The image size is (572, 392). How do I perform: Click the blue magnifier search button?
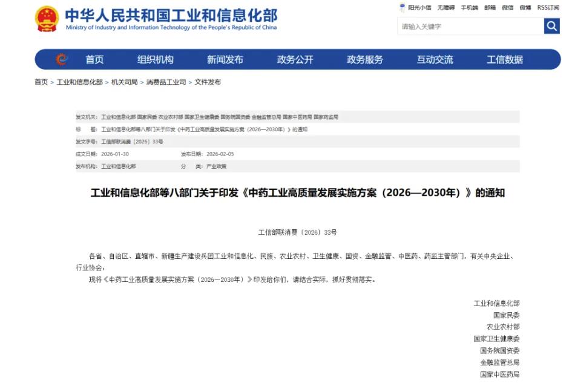551,26
